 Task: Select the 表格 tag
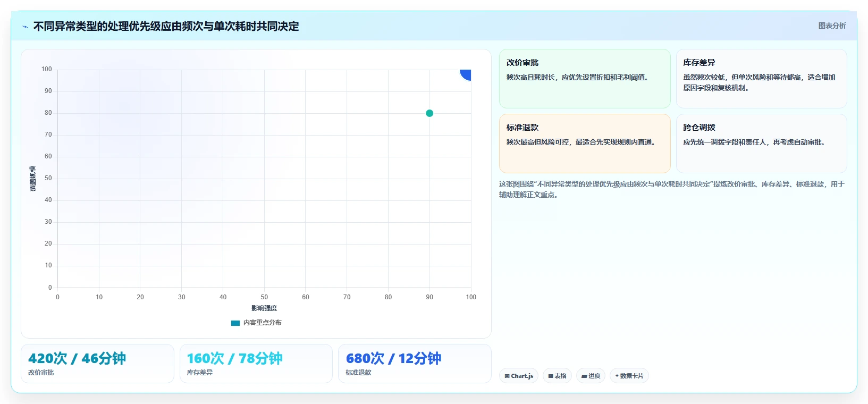[x=557, y=376]
